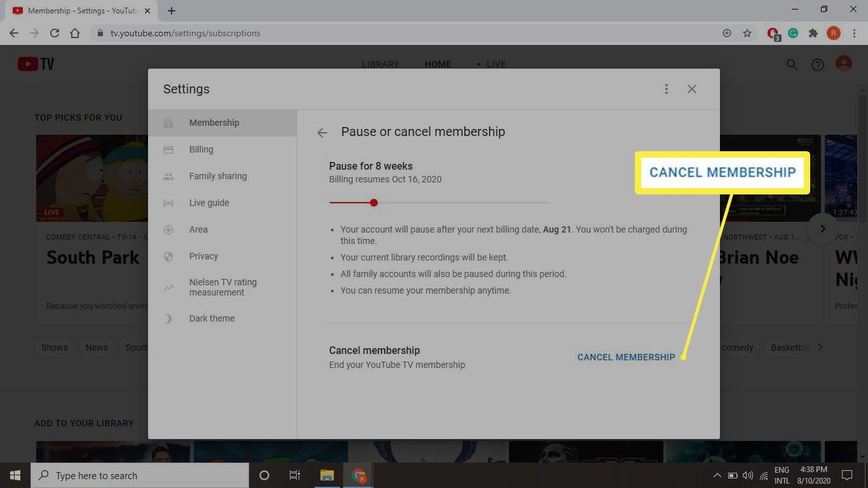Switch to LIBRARY tab
Viewport: 868px width, 488px height.
pos(381,64)
